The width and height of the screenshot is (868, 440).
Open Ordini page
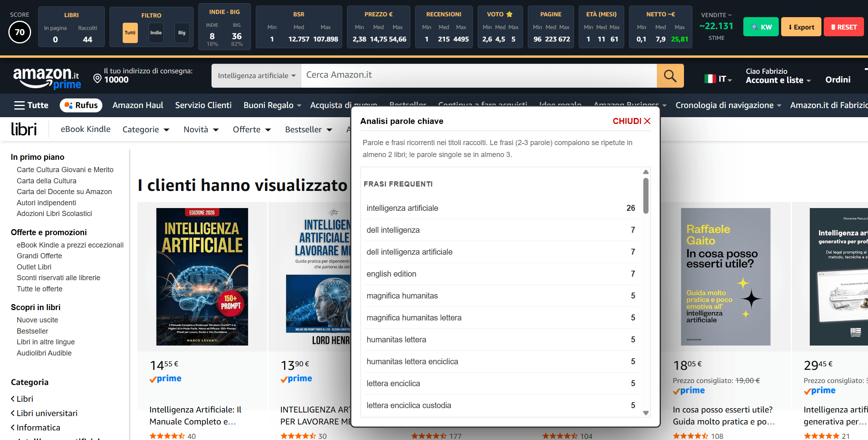[838, 80]
